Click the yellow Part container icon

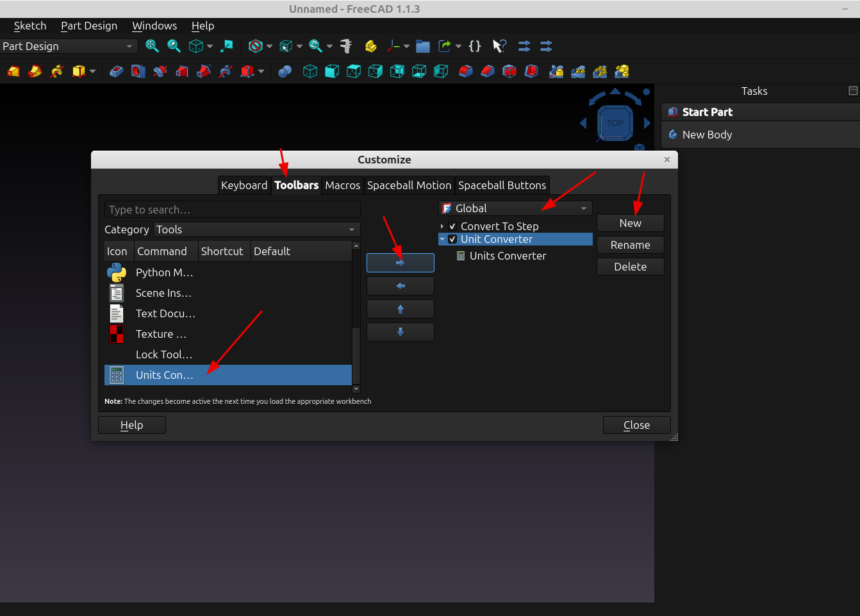coord(370,46)
